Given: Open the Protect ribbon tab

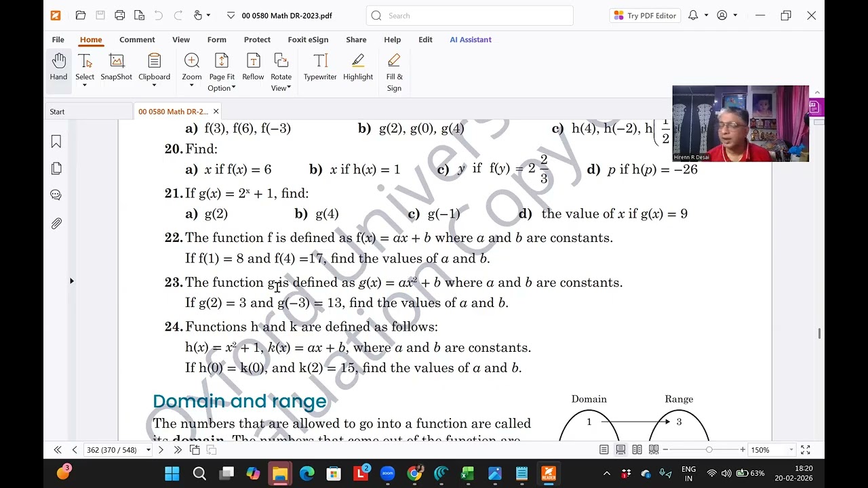Looking at the screenshot, I should (257, 39).
